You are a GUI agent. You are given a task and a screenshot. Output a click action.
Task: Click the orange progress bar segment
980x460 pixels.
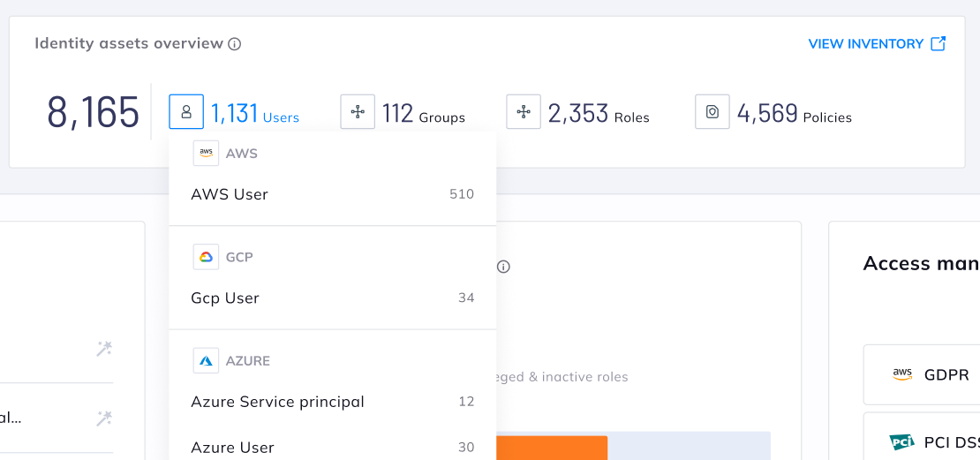(552, 447)
